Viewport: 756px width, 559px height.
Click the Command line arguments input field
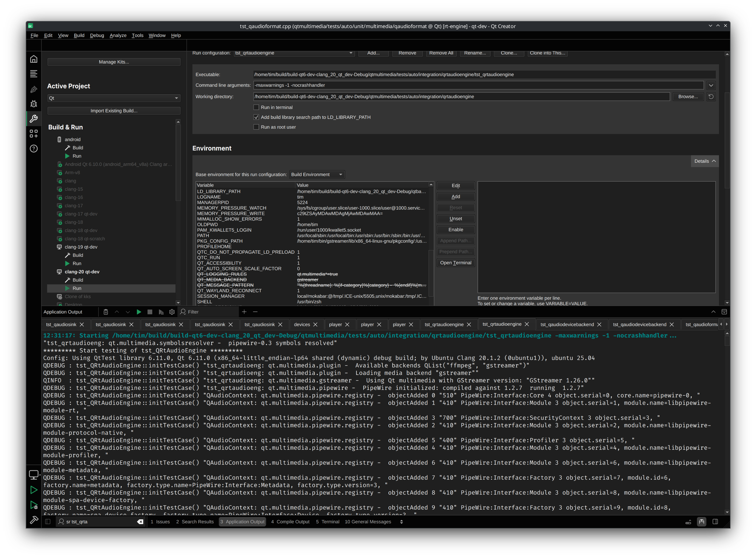click(x=478, y=86)
